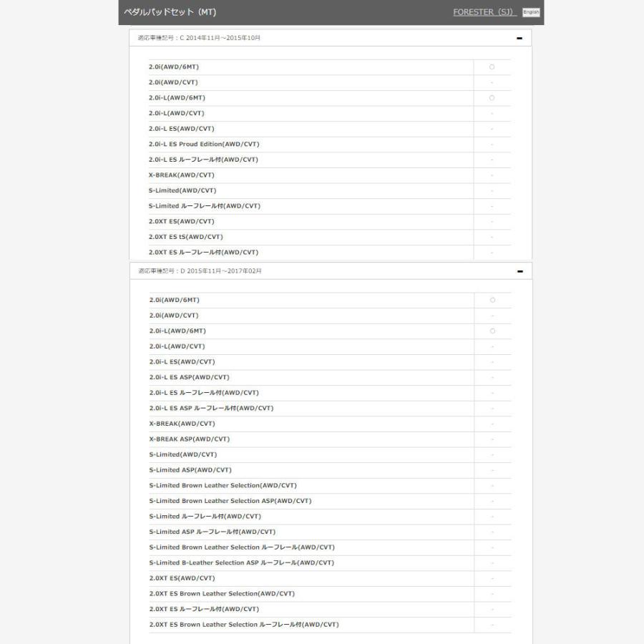644x644 pixels.
Task: Select S-Limited ASP ルーフレール付(AWD/CVT) row
Action: pos(212,532)
